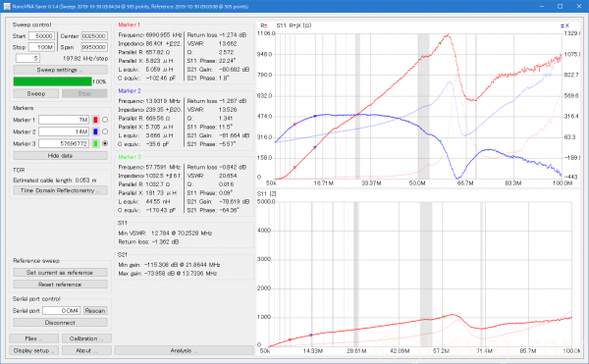
Task: Click the Hide data button
Action: 61,155
